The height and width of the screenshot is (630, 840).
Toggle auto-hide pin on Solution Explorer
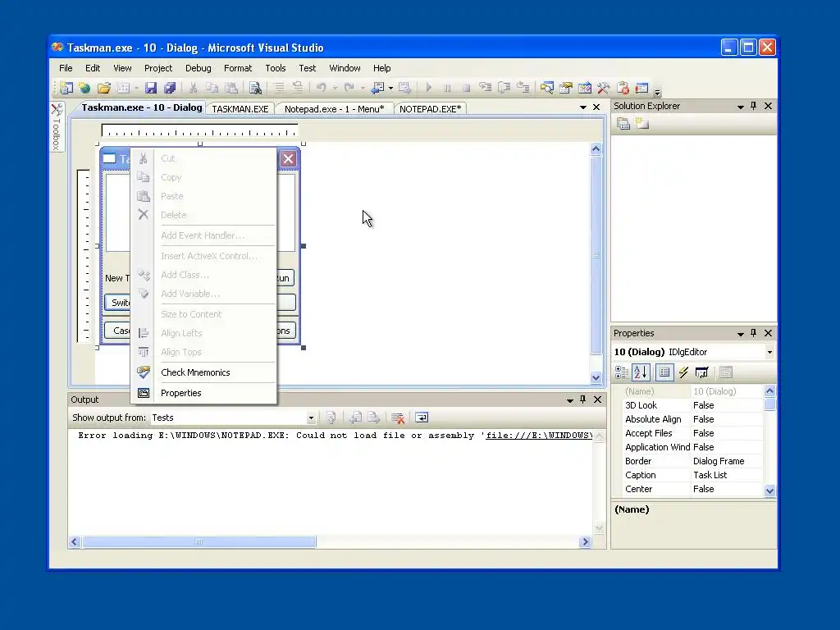(753, 106)
